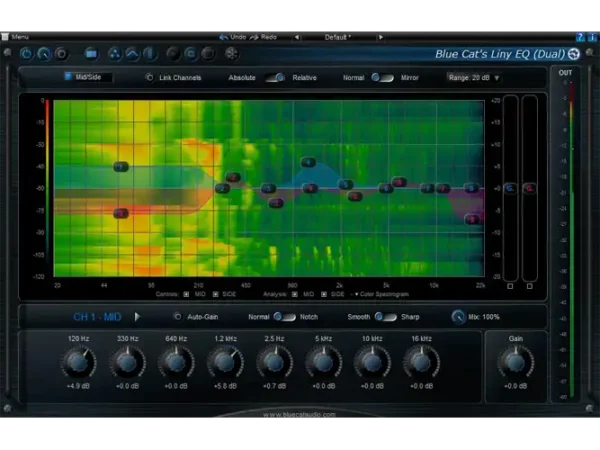The width and height of the screenshot is (600, 450).
Task: Click the output Gain knob
Action: (x=515, y=362)
